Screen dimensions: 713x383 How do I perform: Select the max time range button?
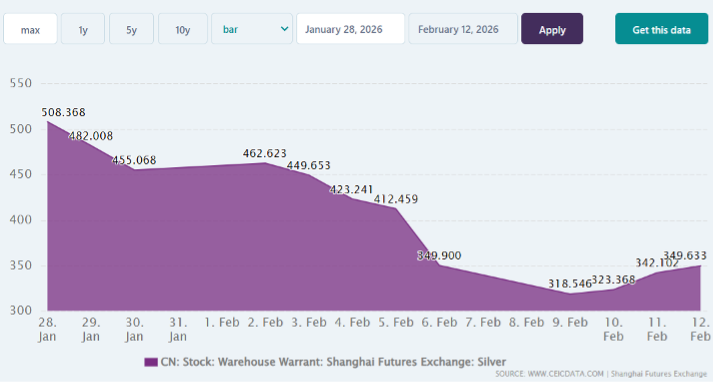click(30, 29)
